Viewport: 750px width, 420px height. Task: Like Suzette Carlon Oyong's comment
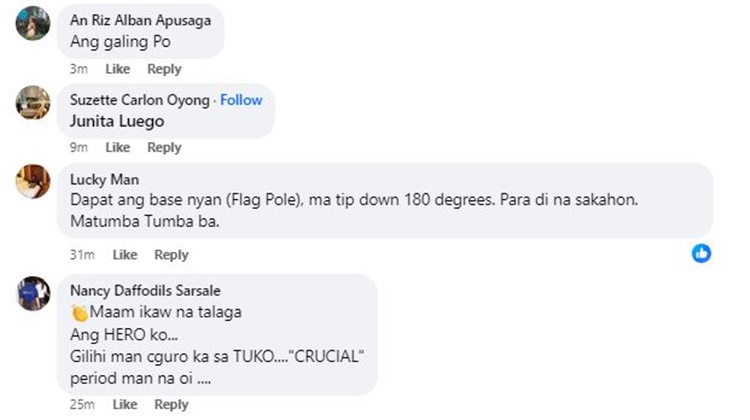(x=118, y=147)
